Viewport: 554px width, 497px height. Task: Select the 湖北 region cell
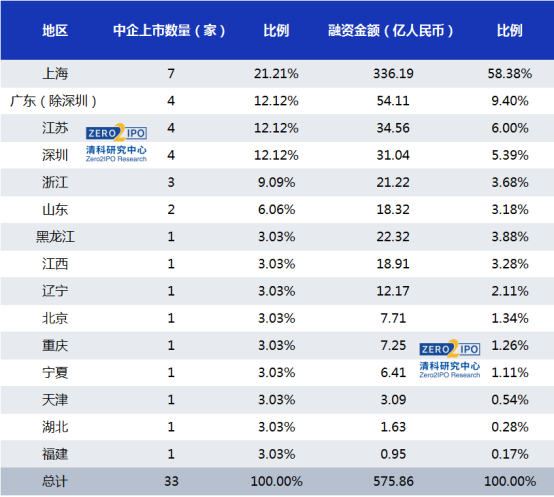click(x=55, y=427)
